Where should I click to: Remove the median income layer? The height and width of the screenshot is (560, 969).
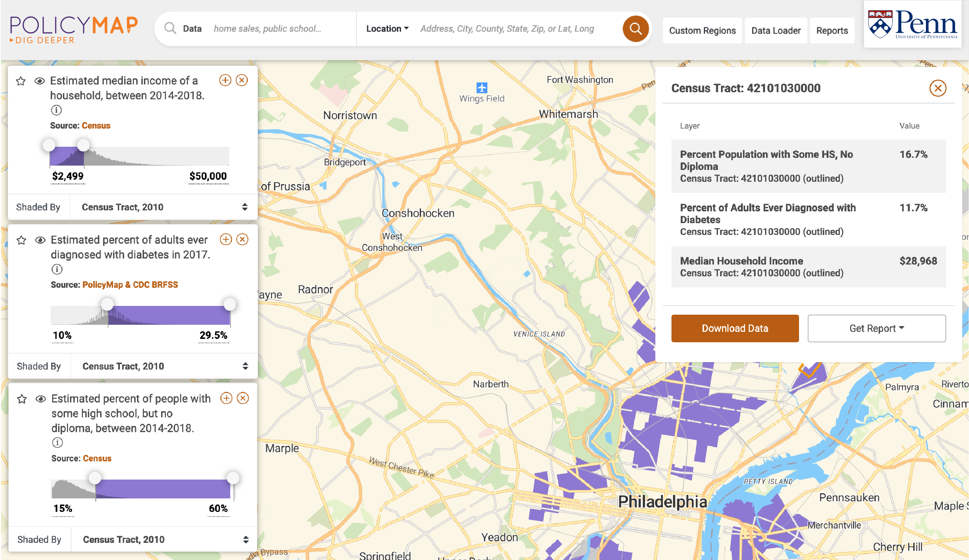[x=242, y=80]
